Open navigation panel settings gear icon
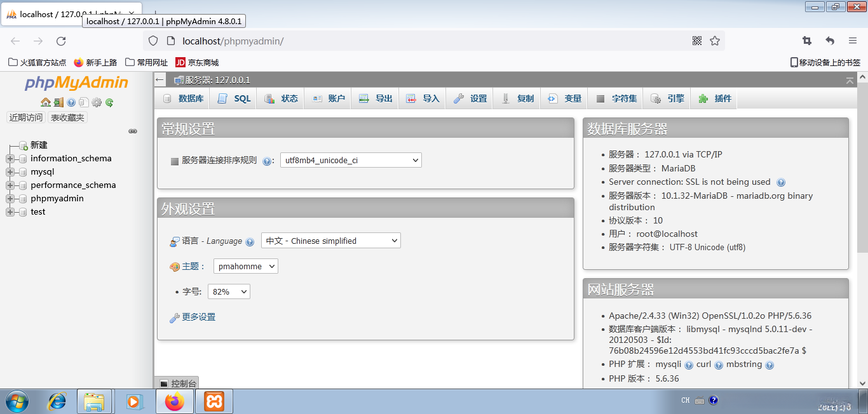The height and width of the screenshot is (414, 868). pyautogui.click(x=97, y=102)
